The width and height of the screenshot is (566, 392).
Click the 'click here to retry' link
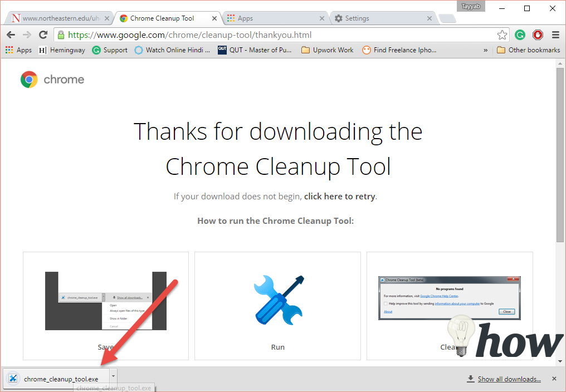point(339,197)
